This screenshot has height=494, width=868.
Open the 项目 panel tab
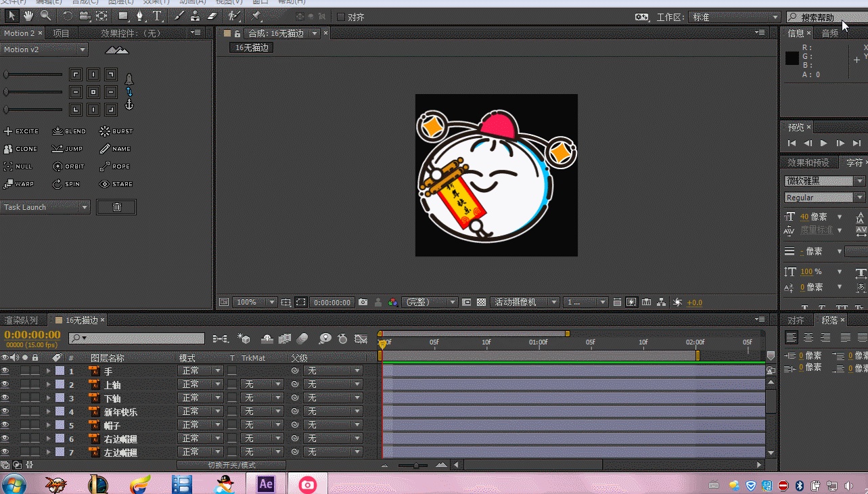click(x=61, y=33)
